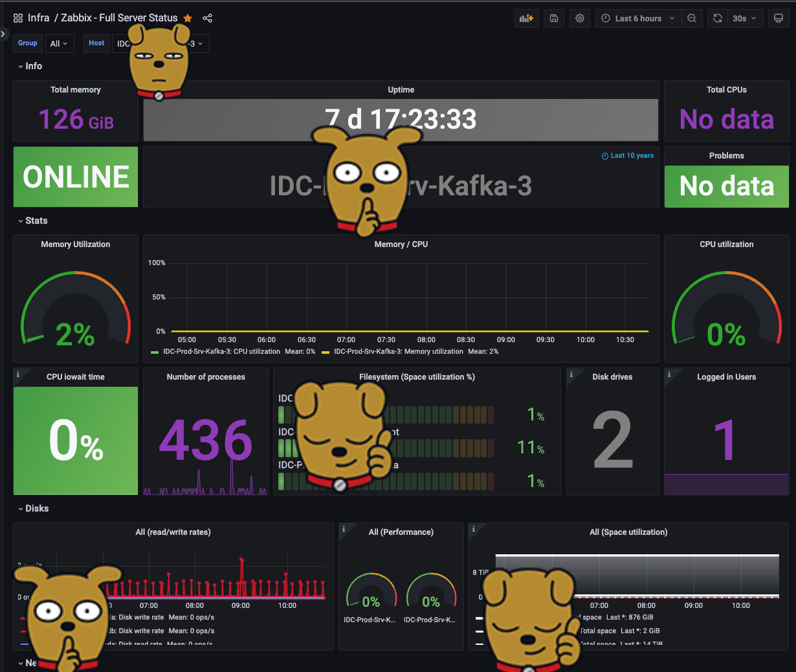The width and height of the screenshot is (796, 672).
Task: Click the CPU utilization 0% gauge
Action: 727,309
